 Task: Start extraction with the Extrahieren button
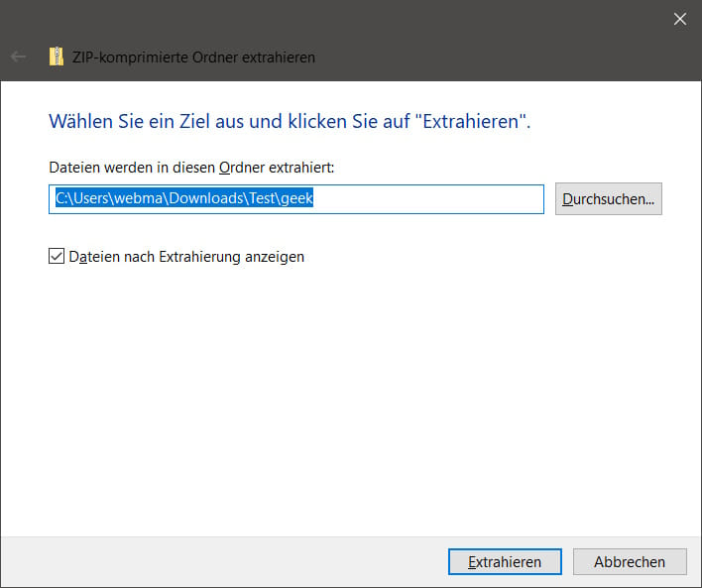[x=505, y=561]
